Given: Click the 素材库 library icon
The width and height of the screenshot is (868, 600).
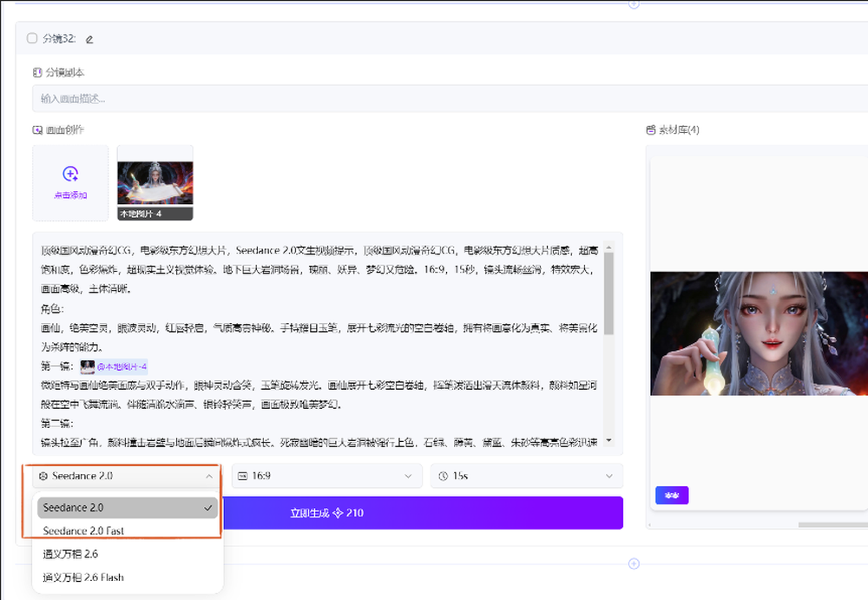Looking at the screenshot, I should [651, 130].
